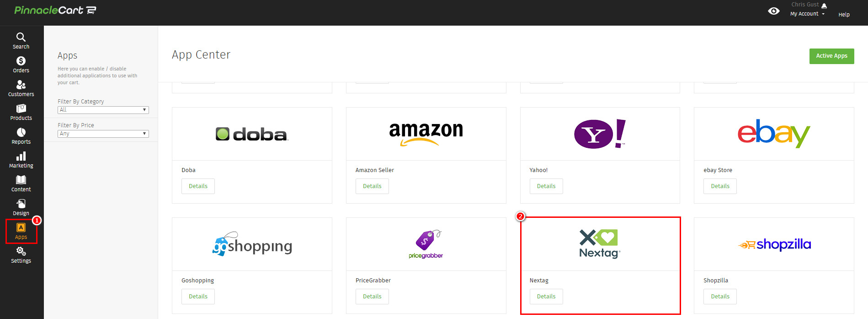Select Apps in the sidebar
The image size is (868, 319).
pos(21,232)
